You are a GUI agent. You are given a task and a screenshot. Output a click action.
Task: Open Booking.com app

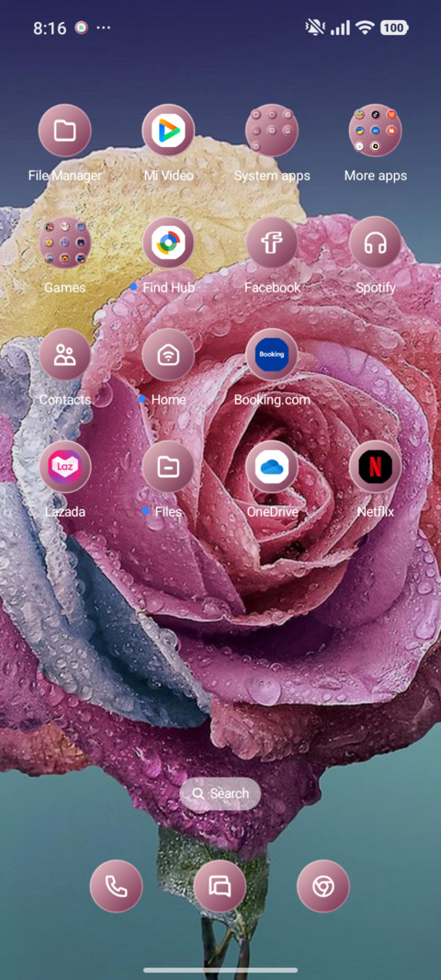[272, 354]
